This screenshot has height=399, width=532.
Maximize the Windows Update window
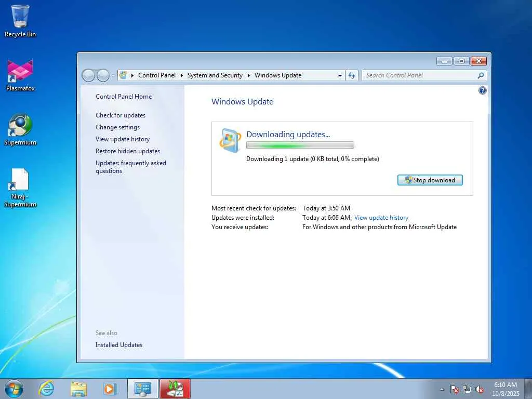(461, 61)
